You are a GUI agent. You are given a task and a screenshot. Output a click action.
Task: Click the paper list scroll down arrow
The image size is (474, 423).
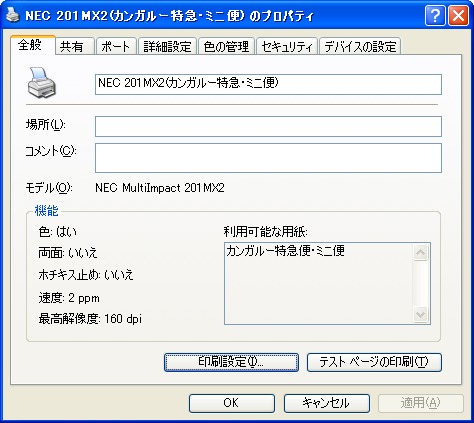tap(420, 314)
